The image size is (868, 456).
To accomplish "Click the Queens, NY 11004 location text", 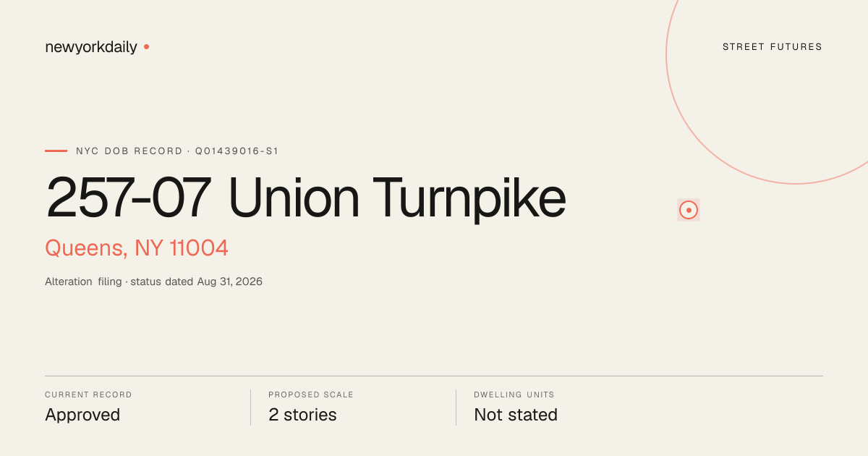I will [x=137, y=248].
